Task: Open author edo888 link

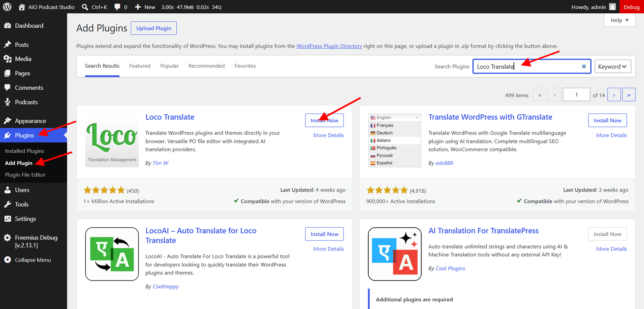Action: coord(444,163)
